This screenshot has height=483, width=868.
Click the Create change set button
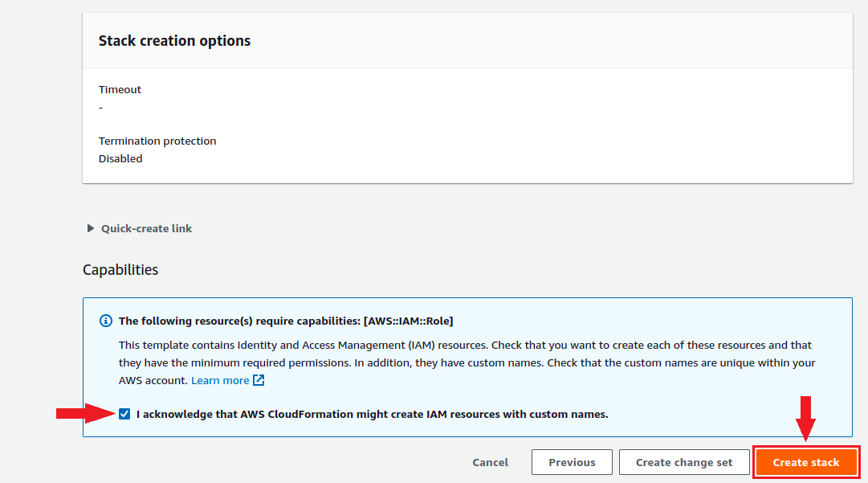(684, 462)
